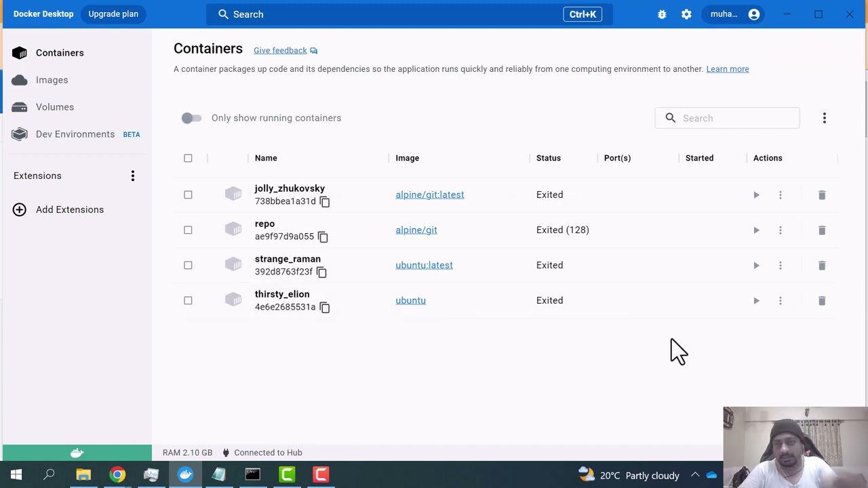Open more actions for thirsty_elion
Viewport: 868px width, 488px height.
click(781, 301)
